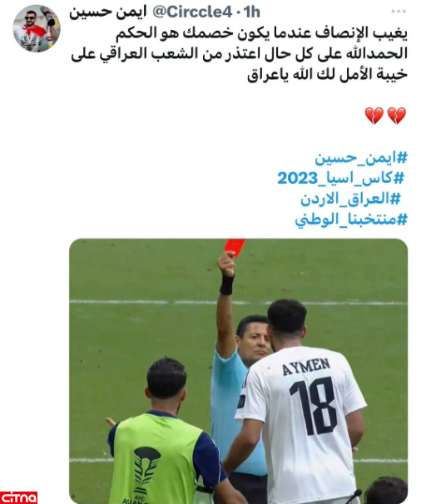
Task: Click the right broken heart emoji
Action: [x=397, y=116]
